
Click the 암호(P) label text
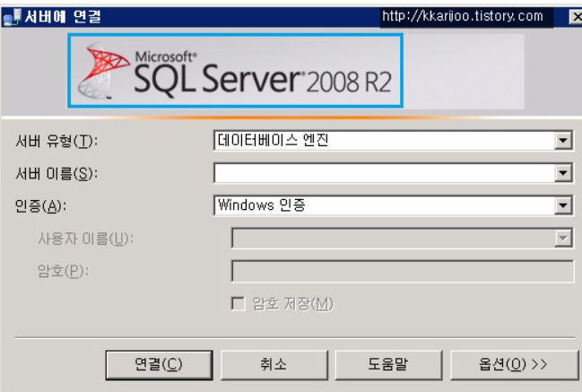(x=63, y=271)
